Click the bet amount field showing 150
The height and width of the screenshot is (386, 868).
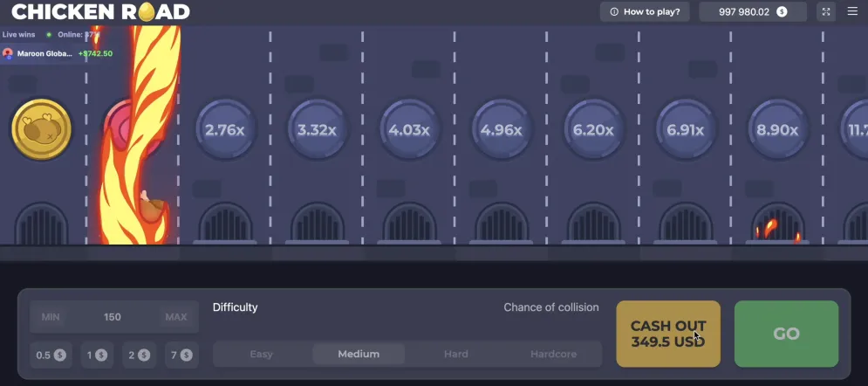113,317
